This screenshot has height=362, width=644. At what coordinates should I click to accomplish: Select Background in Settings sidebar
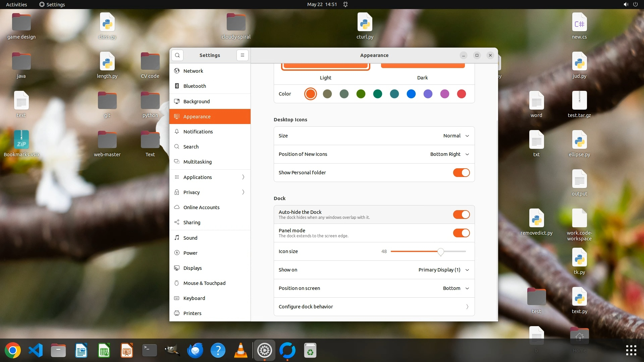pos(197,101)
